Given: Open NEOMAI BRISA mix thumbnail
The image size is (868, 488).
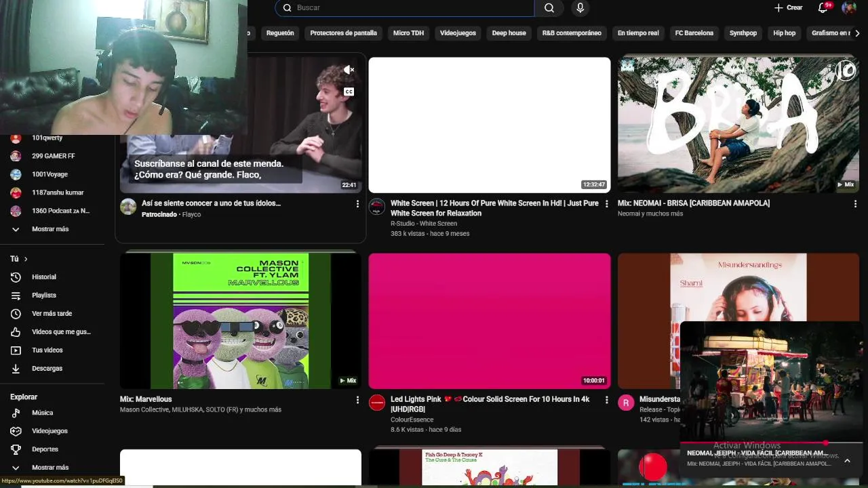Looking at the screenshot, I should [738, 125].
